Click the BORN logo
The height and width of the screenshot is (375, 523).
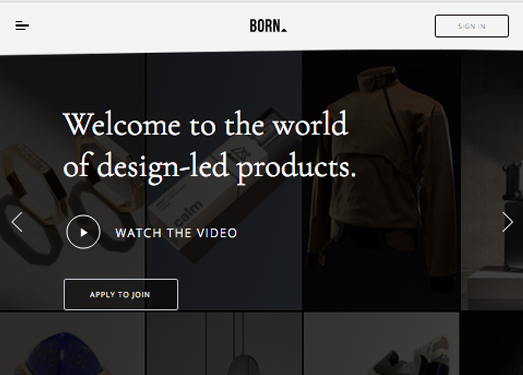(268, 26)
